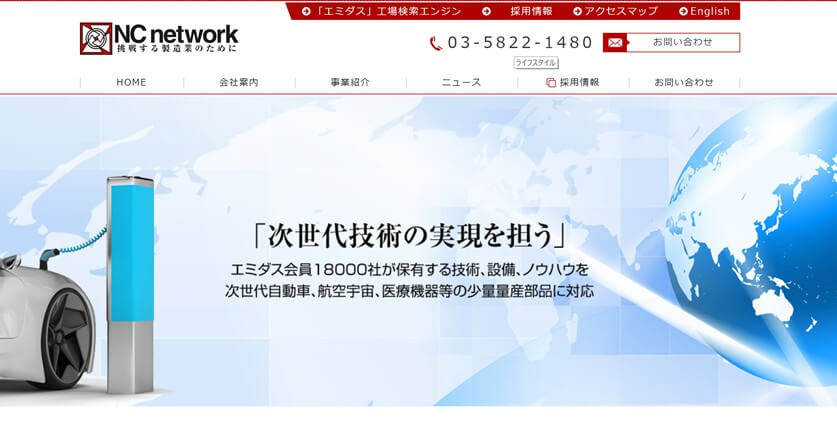Click the NC network logo
This screenshot has width=837, height=422.
click(x=159, y=38)
